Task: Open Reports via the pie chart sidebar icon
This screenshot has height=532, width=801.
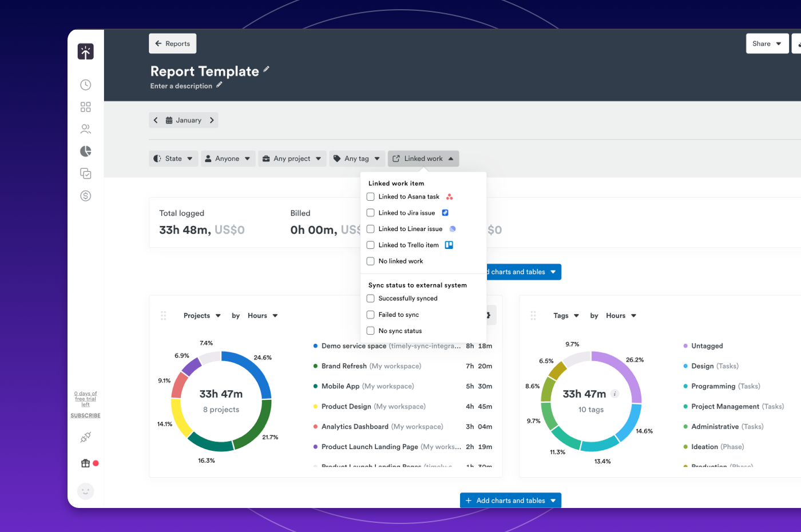Action: [x=85, y=151]
